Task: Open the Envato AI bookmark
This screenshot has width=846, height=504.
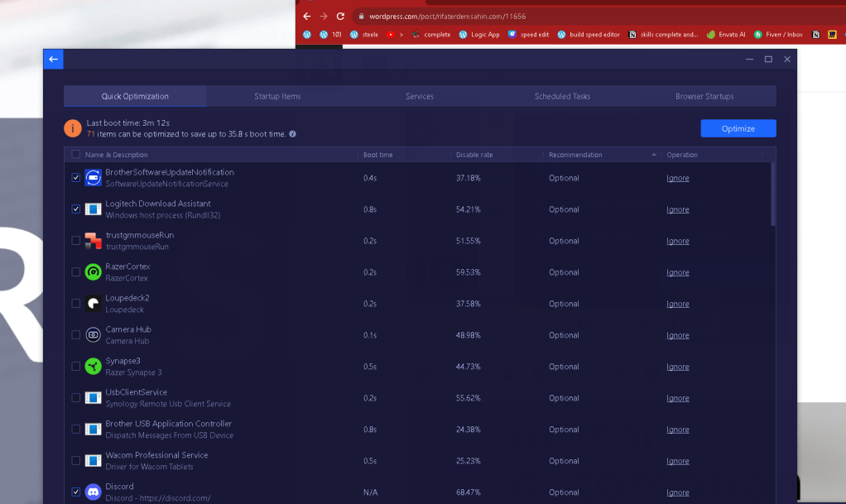Action: pos(726,35)
